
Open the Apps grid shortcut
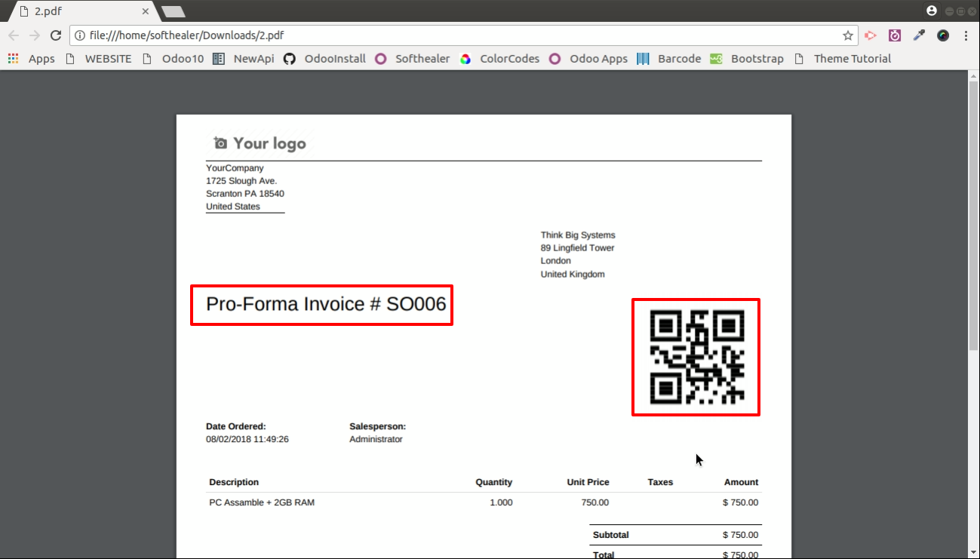pos(32,59)
